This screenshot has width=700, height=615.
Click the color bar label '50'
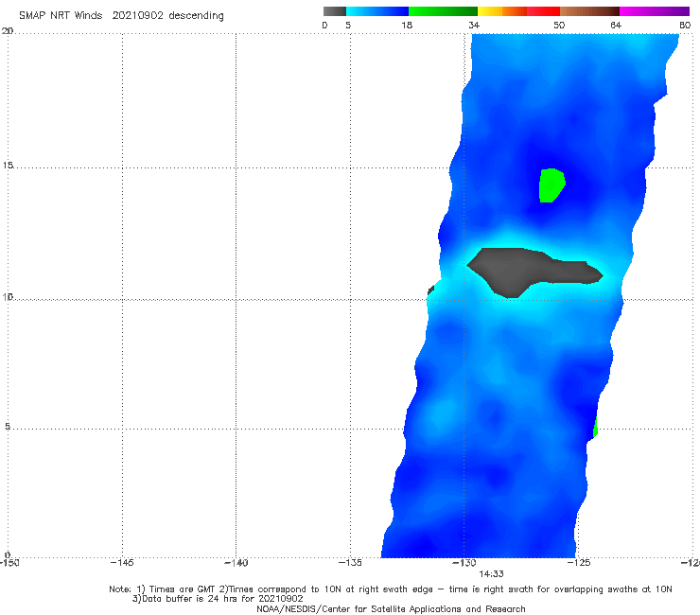(559, 26)
